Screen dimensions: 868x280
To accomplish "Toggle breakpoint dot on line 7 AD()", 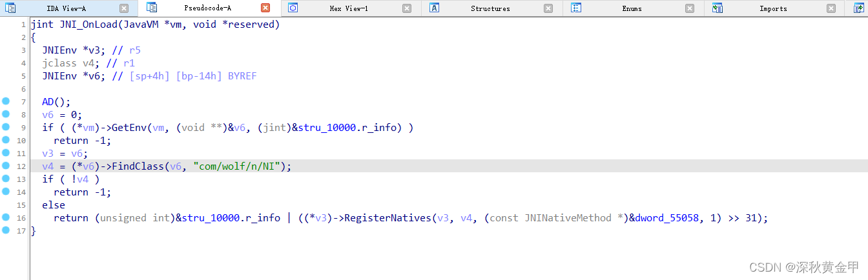I will (6, 101).
